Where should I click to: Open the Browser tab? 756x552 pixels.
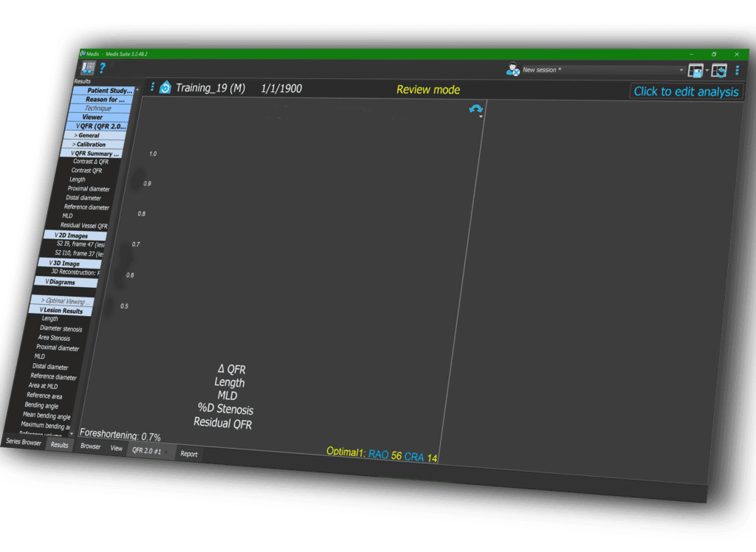click(x=90, y=446)
